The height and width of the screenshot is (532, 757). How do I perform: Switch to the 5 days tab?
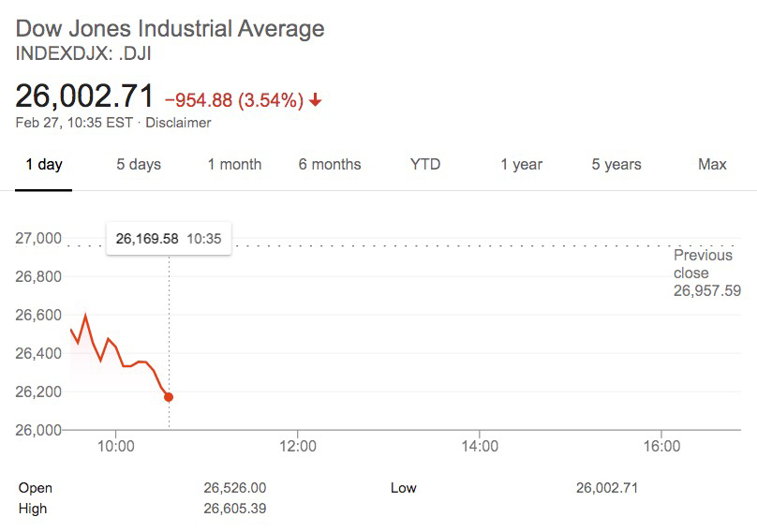point(139,165)
